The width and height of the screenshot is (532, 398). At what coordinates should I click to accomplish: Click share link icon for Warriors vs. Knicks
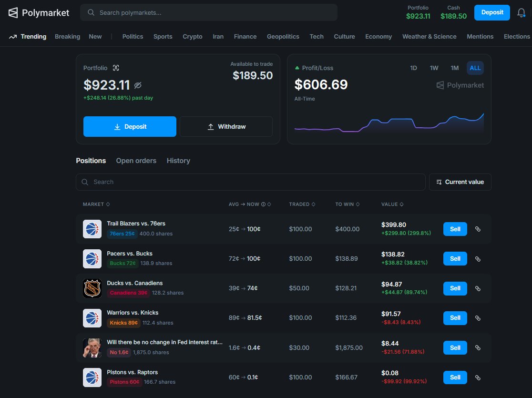pos(478,318)
